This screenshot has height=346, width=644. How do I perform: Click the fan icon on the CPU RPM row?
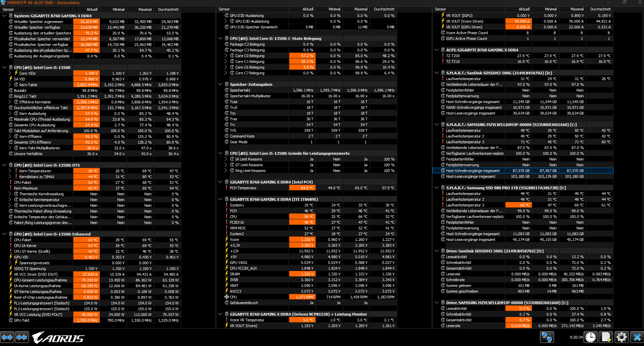[x=226, y=297]
